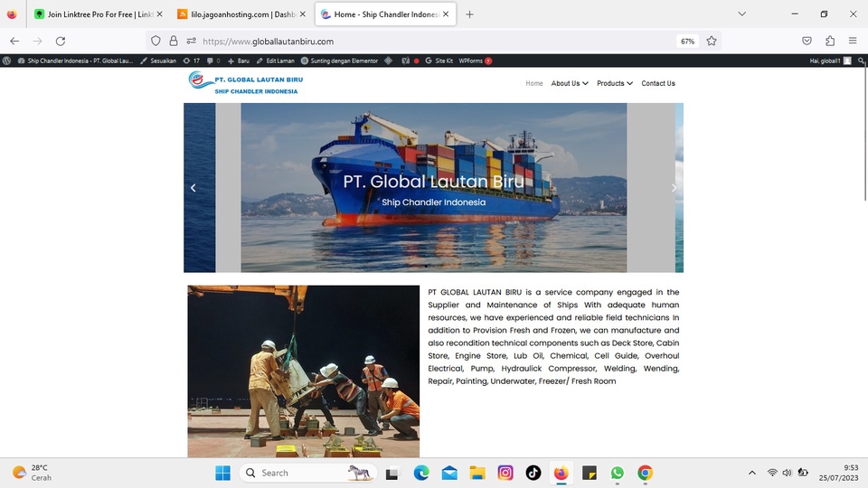Screen dimensions: 868x488
Task: Open the Sesuaikan customizer
Action: pos(158,61)
